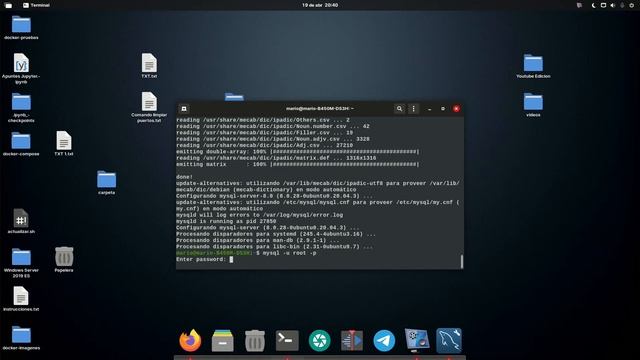Launch Terminal from the dock

tap(287, 340)
